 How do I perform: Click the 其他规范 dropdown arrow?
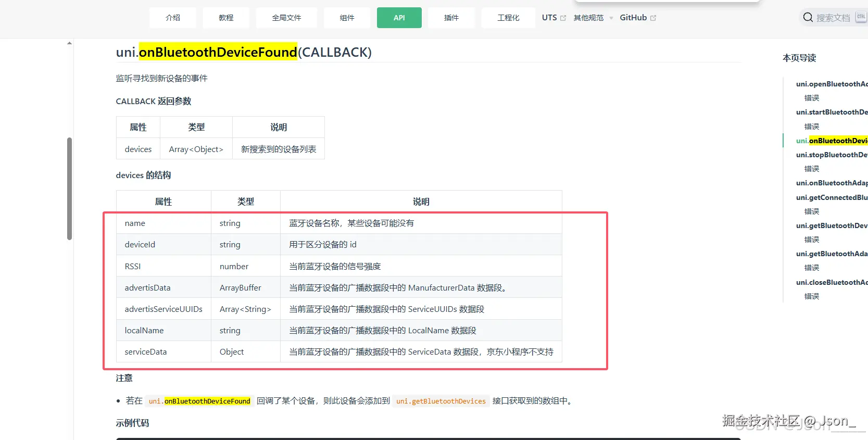pyautogui.click(x=611, y=18)
